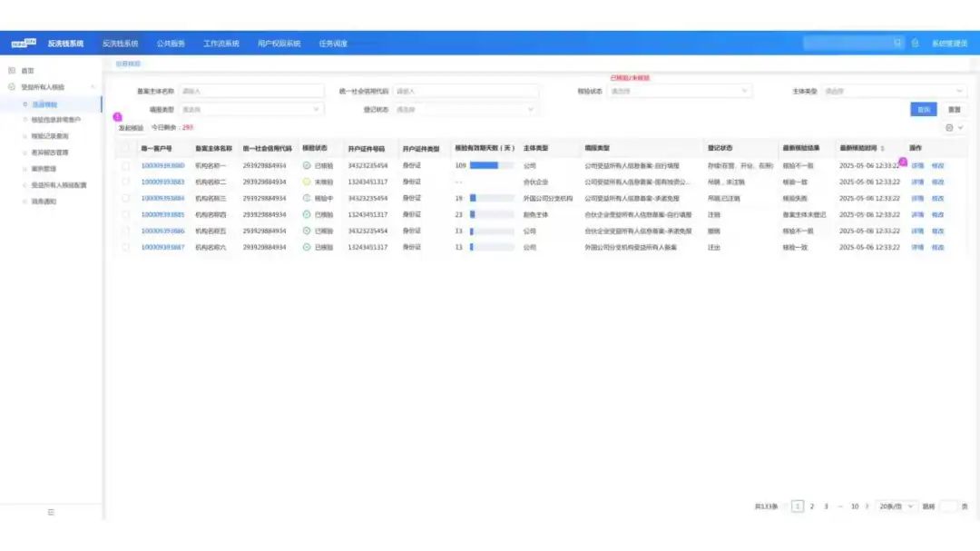Open customer number link 100009393880
Screen dimensions: 980x551
tap(162, 166)
